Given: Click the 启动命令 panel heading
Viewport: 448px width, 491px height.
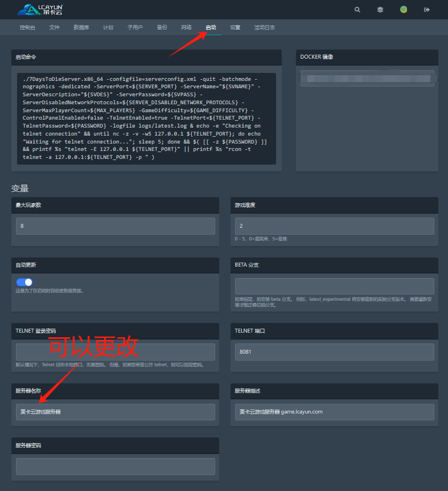Looking at the screenshot, I should [x=26, y=57].
